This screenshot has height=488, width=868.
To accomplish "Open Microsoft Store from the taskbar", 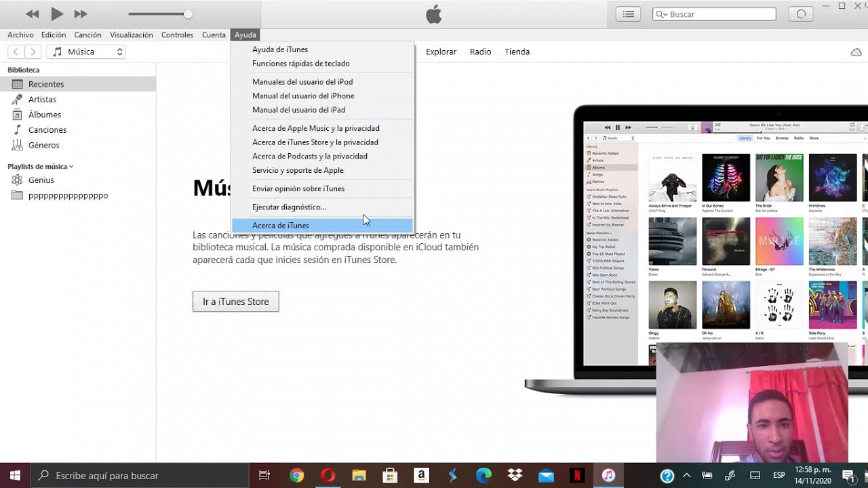I will click(390, 475).
